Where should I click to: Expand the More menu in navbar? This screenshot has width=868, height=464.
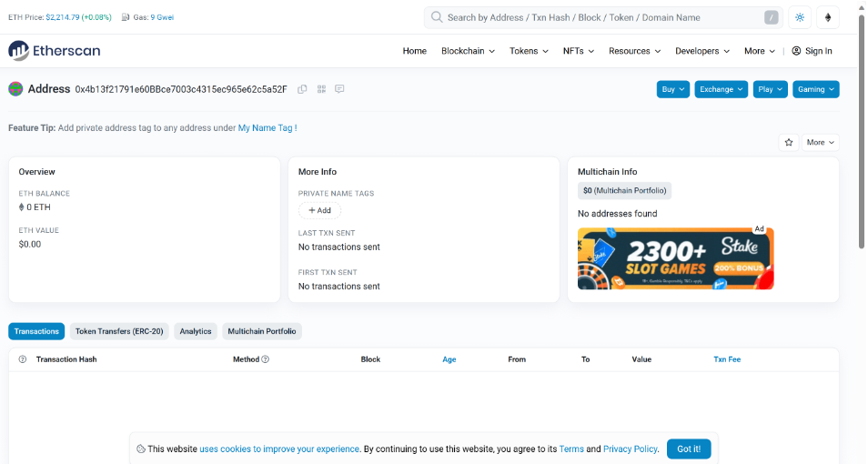[x=760, y=51]
